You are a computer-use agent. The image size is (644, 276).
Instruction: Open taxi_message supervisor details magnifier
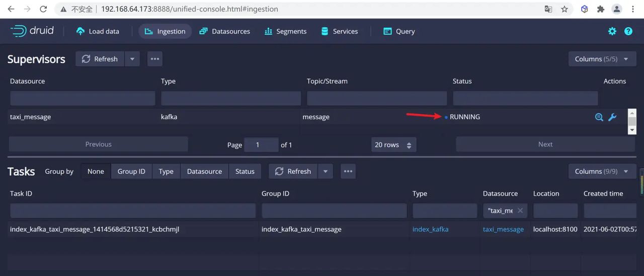[x=599, y=117]
